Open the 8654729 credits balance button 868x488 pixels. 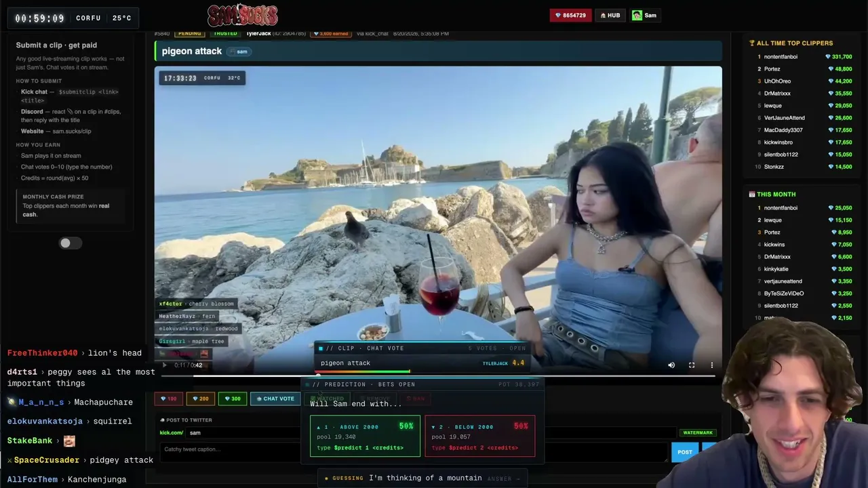coord(570,15)
